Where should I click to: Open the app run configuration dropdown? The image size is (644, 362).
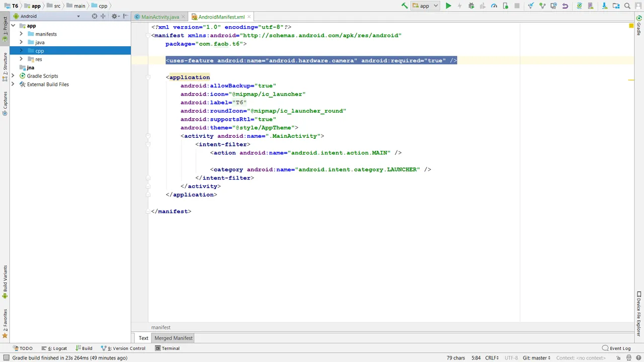click(425, 6)
